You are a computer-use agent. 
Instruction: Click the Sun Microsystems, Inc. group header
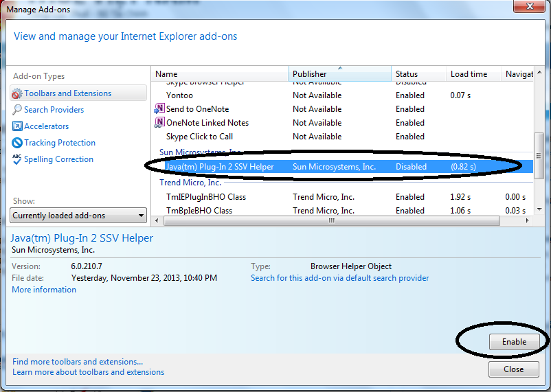(x=200, y=152)
